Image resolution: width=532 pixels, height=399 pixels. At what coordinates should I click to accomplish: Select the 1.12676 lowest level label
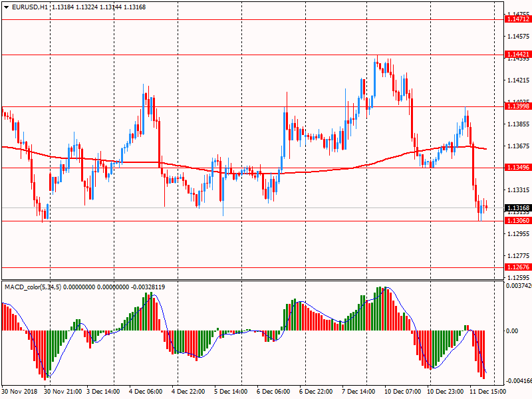pyautogui.click(x=517, y=267)
